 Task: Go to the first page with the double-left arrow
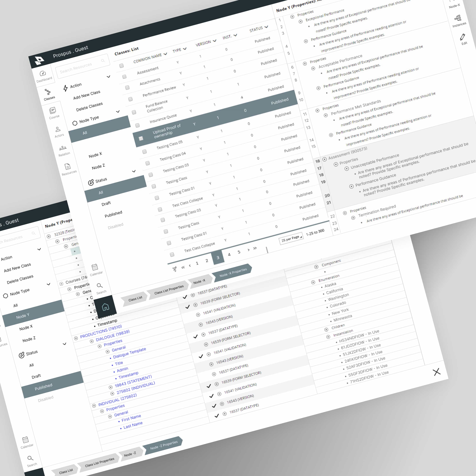pos(183,267)
